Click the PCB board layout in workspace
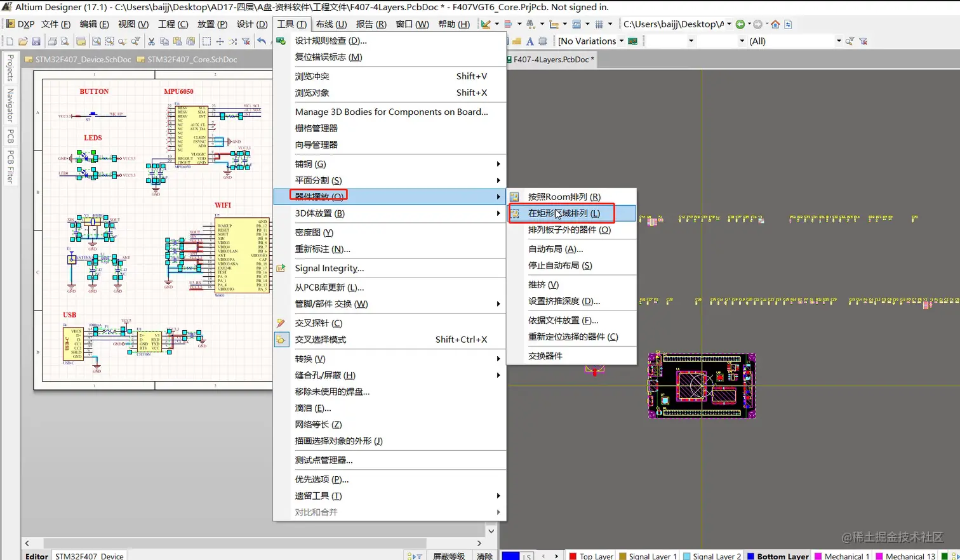960x560 pixels. click(x=702, y=386)
